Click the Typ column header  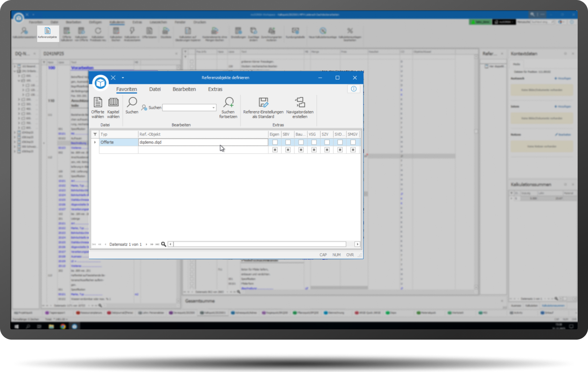click(x=118, y=134)
